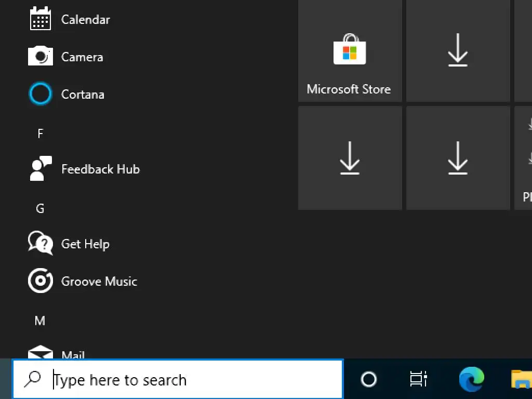The height and width of the screenshot is (399, 532).
Task: Open Cortana from the app list
Action: pos(82,95)
